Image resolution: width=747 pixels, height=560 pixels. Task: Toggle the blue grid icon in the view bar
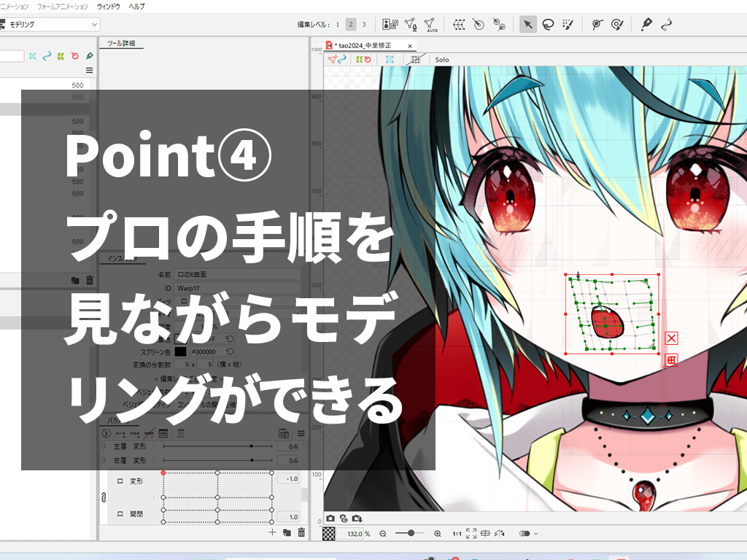tap(390, 60)
